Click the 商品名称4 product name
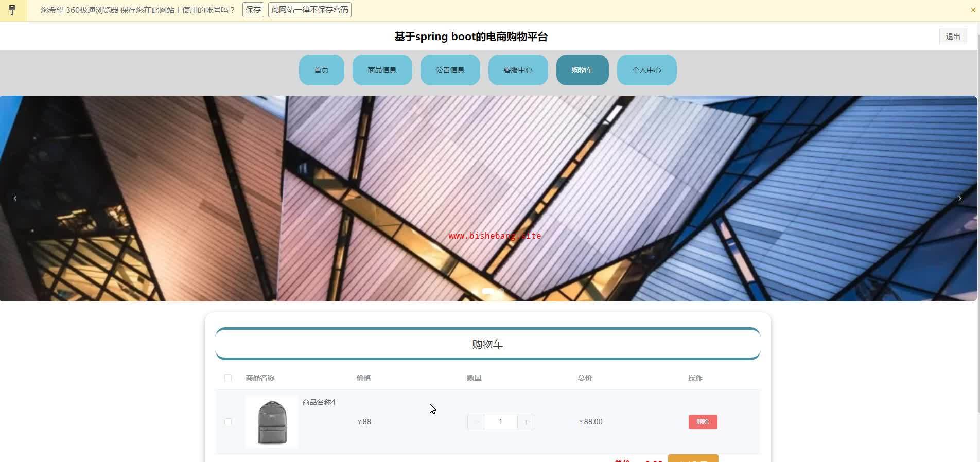Viewport: 980px width, 462px height. [319, 402]
